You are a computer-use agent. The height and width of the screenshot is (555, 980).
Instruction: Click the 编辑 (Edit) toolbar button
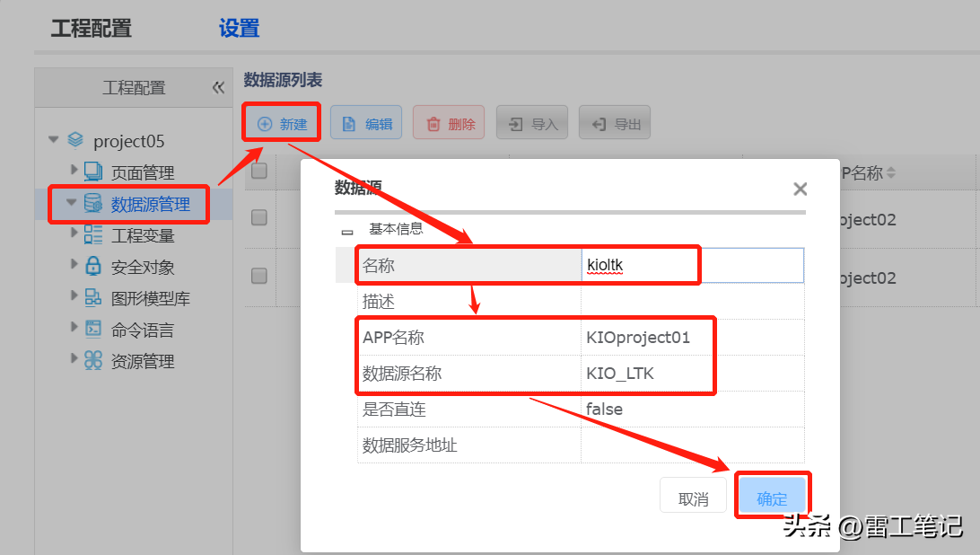[x=366, y=124]
